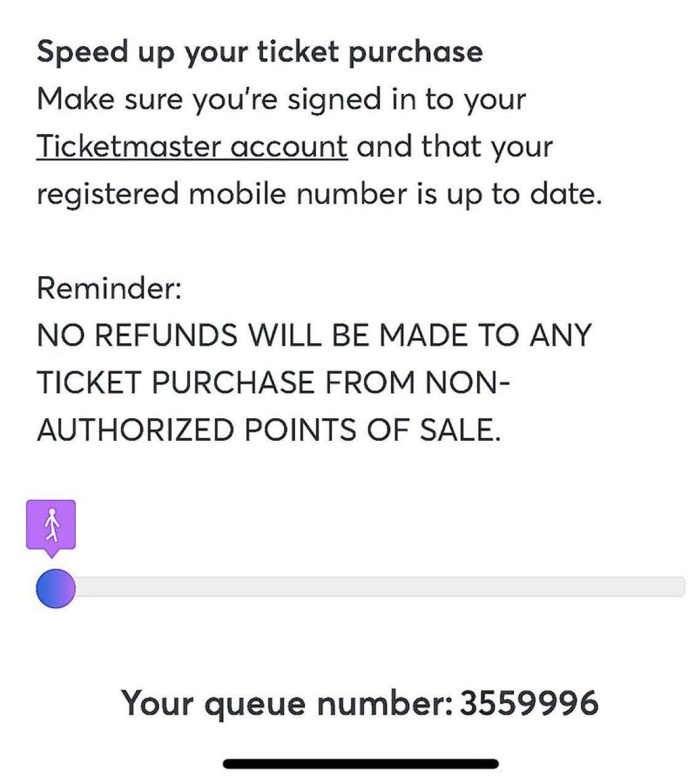
Task: Open the Ticketmaster account link
Action: pos(192,146)
